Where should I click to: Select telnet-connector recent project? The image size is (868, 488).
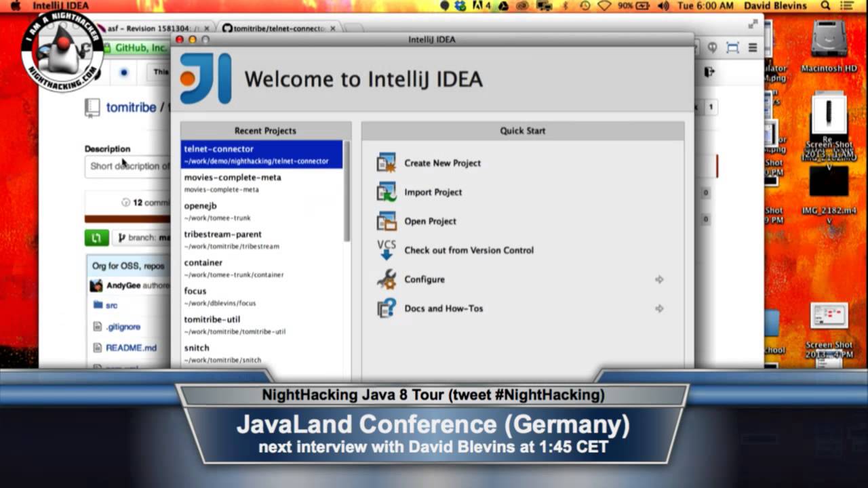click(262, 155)
